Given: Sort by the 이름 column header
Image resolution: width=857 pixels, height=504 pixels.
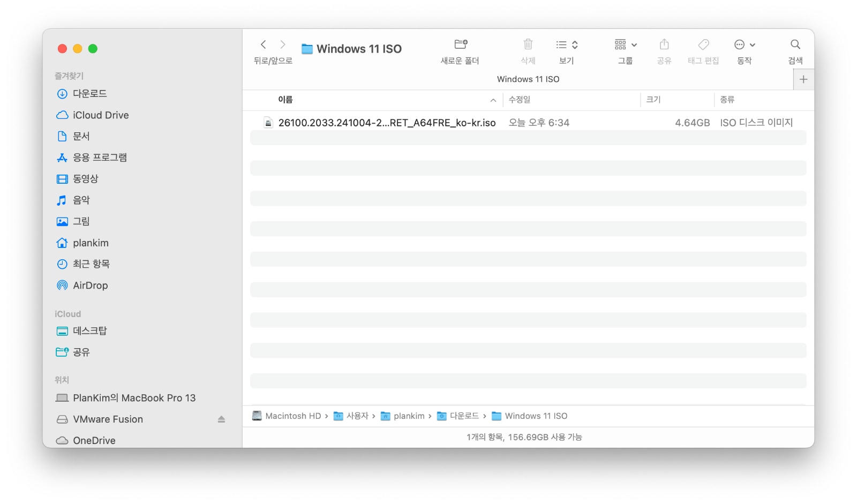Looking at the screenshot, I should pyautogui.click(x=285, y=100).
